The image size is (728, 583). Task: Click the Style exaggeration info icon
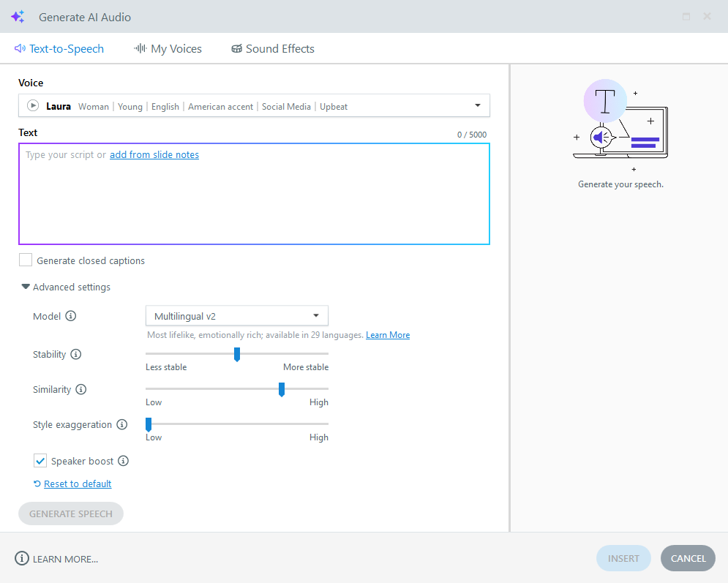tap(122, 425)
